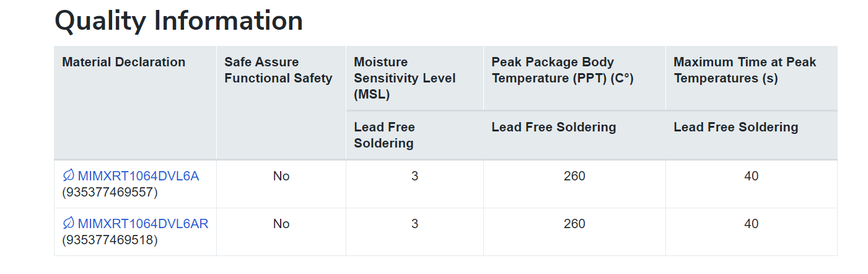Screen dimensions: 868x274
Task: Open MIMXRT1064DVL6A material declaration link
Action: point(138,176)
